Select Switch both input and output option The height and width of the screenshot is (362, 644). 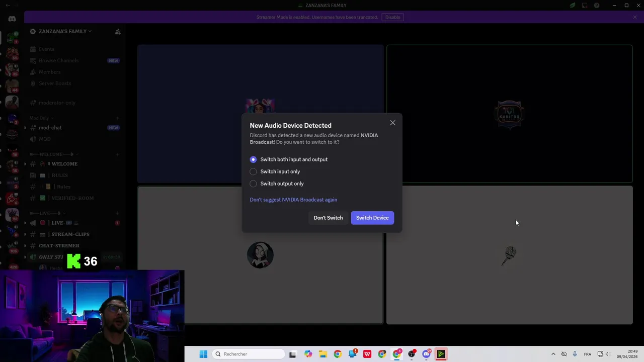289,159
